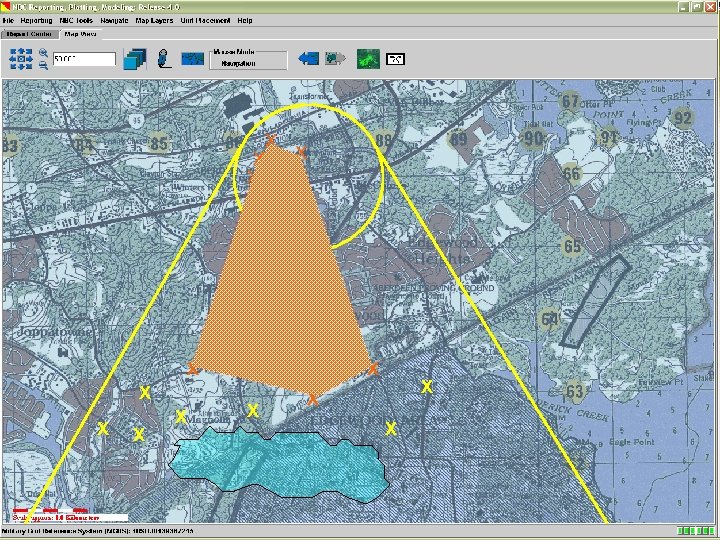Click grid number 67 on the map
This screenshot has height=540, width=720.
[x=570, y=101]
